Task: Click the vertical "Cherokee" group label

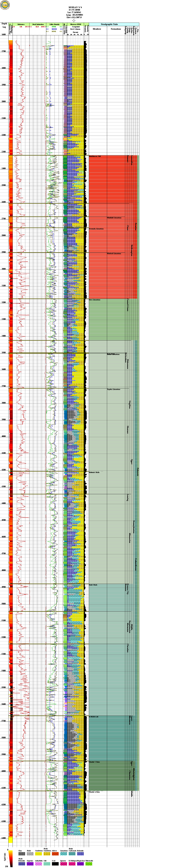Action: pyautogui.click(x=128, y=648)
